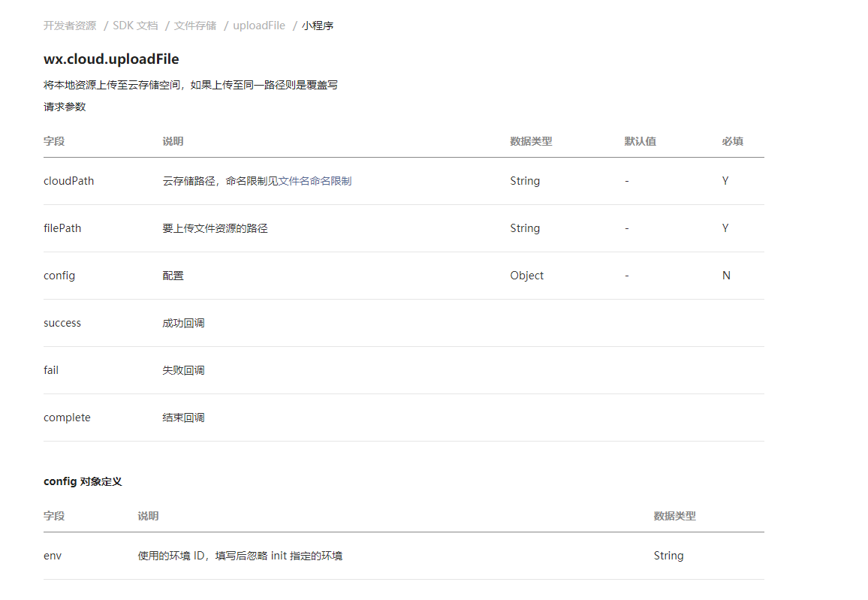This screenshot has height=600, width=868.
Task: Click the 失败回调 description
Action: (x=183, y=370)
